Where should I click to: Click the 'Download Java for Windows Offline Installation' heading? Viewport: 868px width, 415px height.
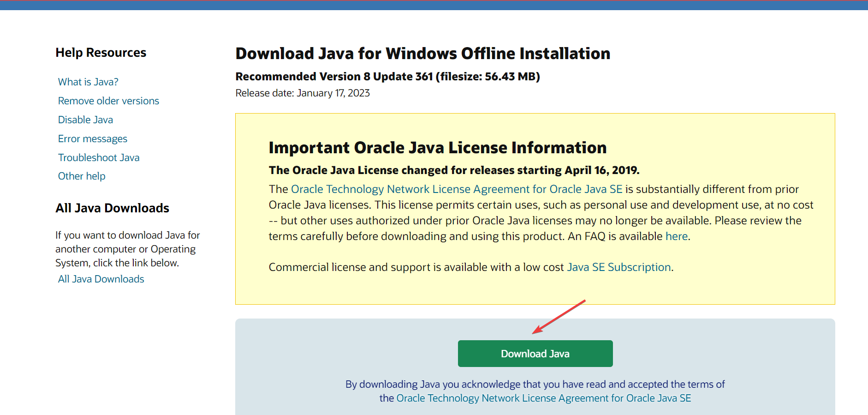[x=423, y=54]
